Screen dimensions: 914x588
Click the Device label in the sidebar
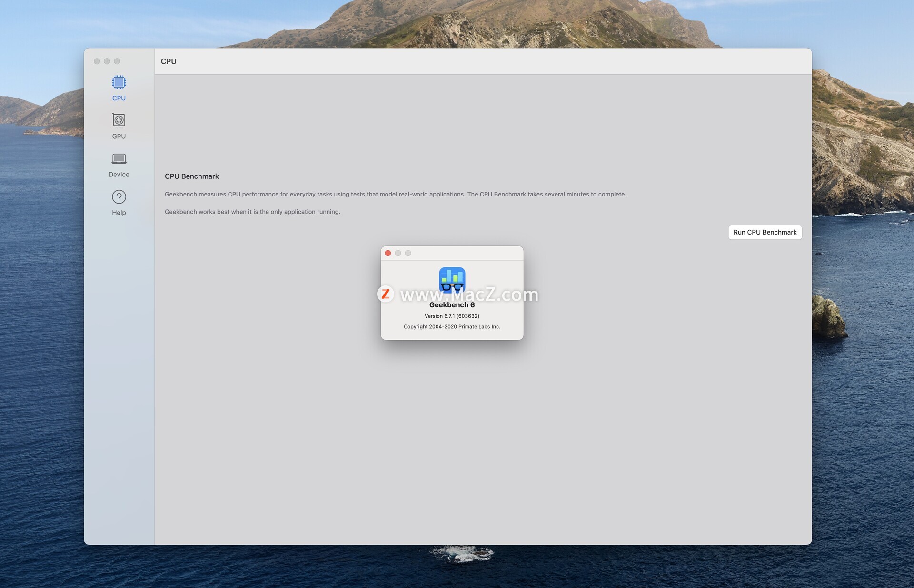point(119,175)
